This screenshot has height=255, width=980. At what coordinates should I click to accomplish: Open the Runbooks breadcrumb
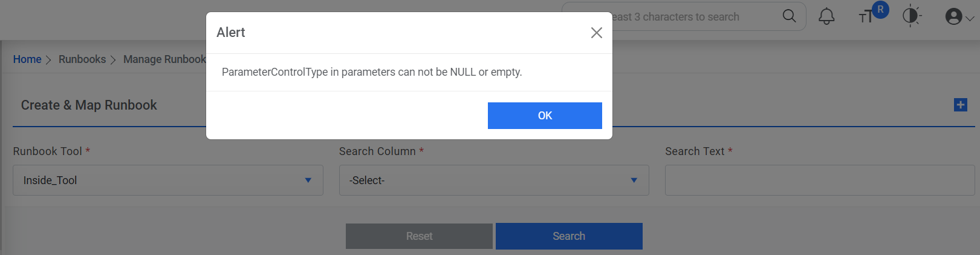pos(82,59)
